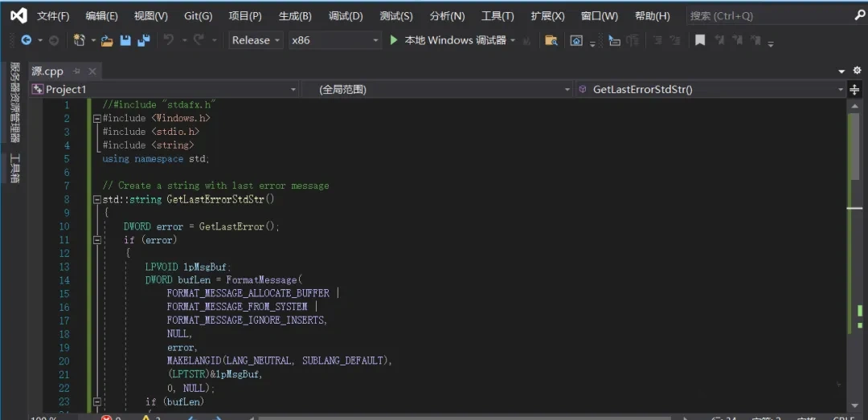This screenshot has height=420, width=868.
Task: Open the 工具(T) menu
Action: click(x=497, y=16)
